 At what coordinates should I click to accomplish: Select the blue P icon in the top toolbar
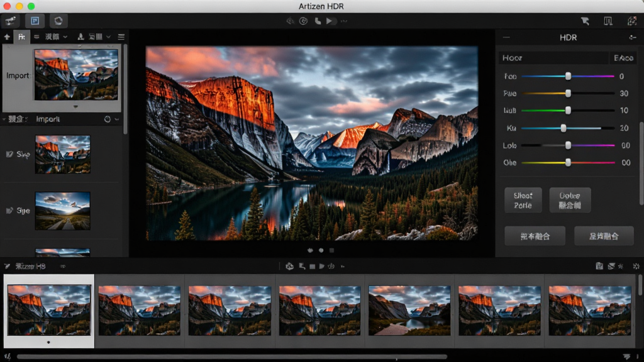point(35,21)
